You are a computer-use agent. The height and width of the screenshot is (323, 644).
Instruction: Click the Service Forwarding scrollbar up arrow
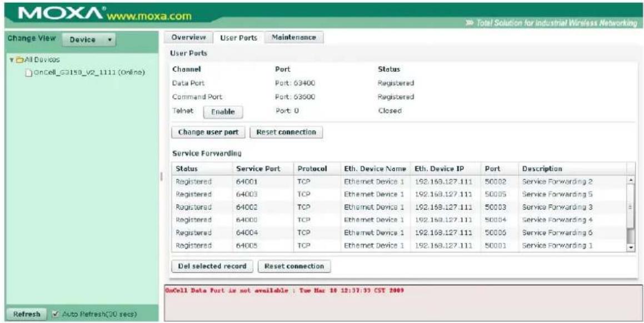pos(631,181)
